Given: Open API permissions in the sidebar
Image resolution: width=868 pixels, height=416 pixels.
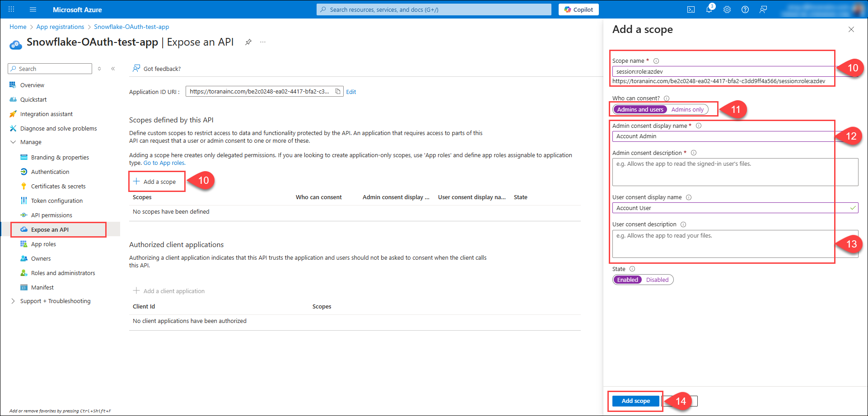Looking at the screenshot, I should 51,215.
